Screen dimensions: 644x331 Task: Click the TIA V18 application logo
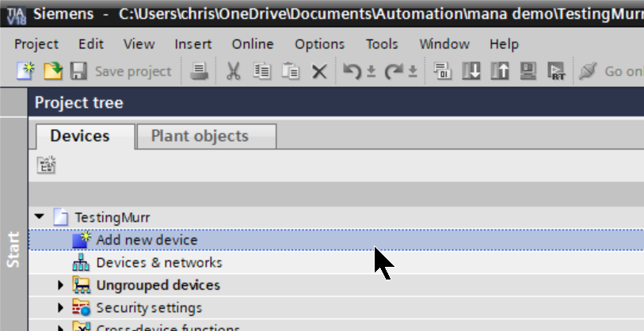[x=17, y=15]
